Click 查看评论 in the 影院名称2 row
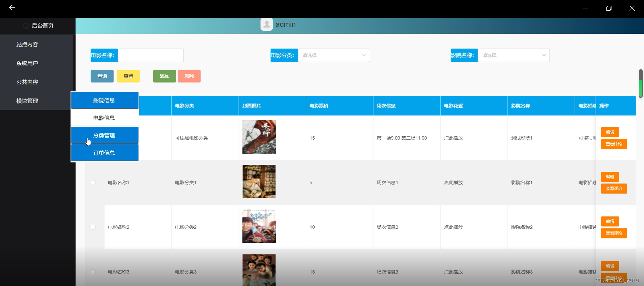 [x=614, y=233]
